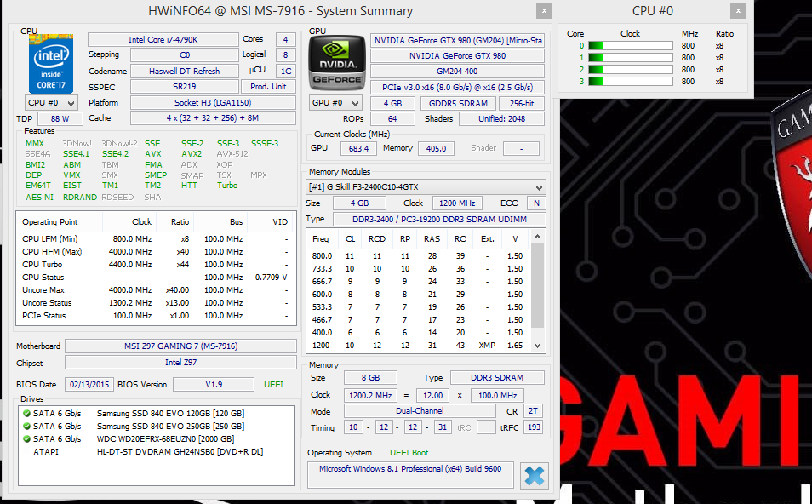The height and width of the screenshot is (504, 812).
Task: Click the Cache 4 x (32 + 32 + 256) field
Action: [213, 118]
